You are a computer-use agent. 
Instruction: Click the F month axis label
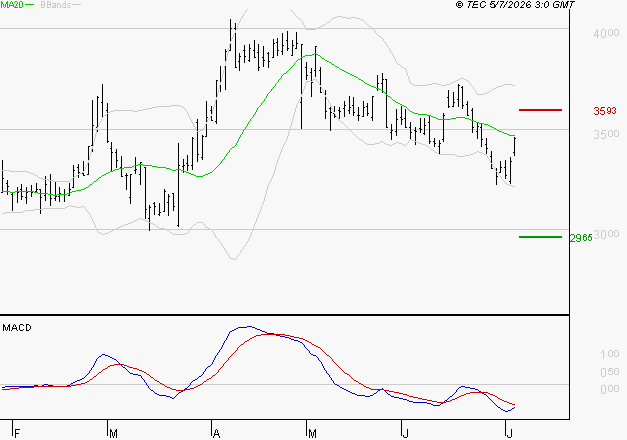[x=17, y=433]
